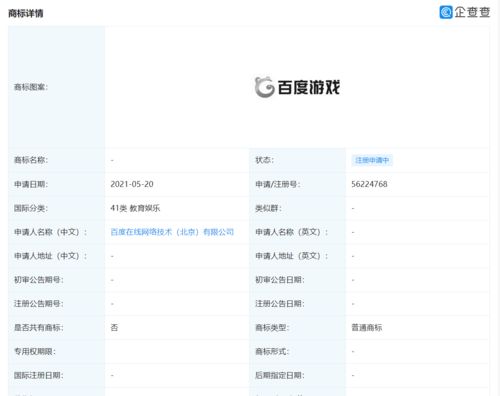Screen dimensions: 500x396
Task: Select the 商标详情 heading text
Action: [x=26, y=13]
